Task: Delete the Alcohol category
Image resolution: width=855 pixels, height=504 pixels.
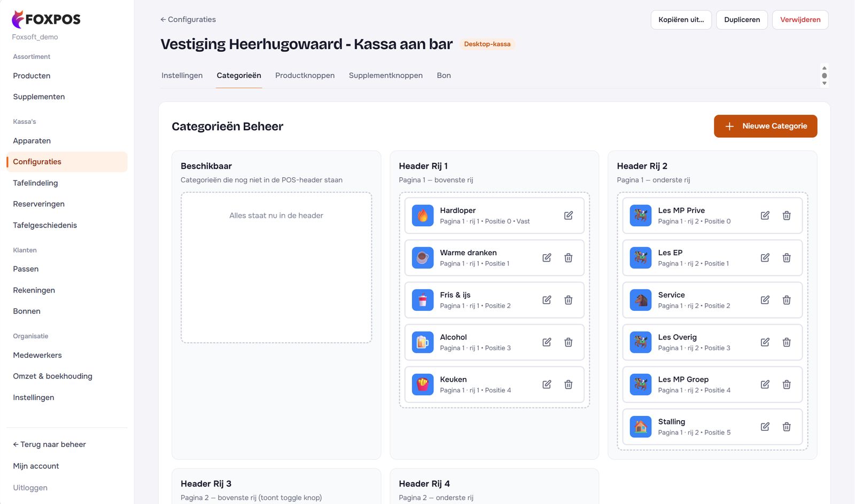Action: 569,342
